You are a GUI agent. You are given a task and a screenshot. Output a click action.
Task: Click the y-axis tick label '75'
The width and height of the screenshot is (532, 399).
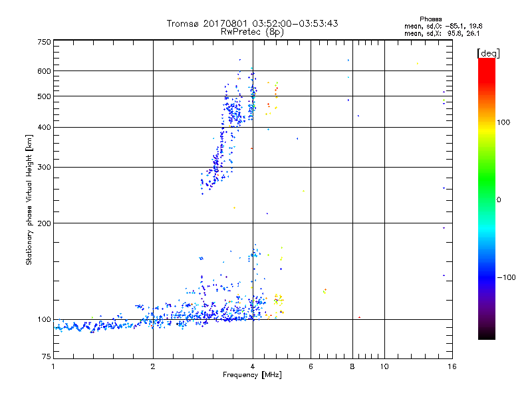click(x=47, y=356)
